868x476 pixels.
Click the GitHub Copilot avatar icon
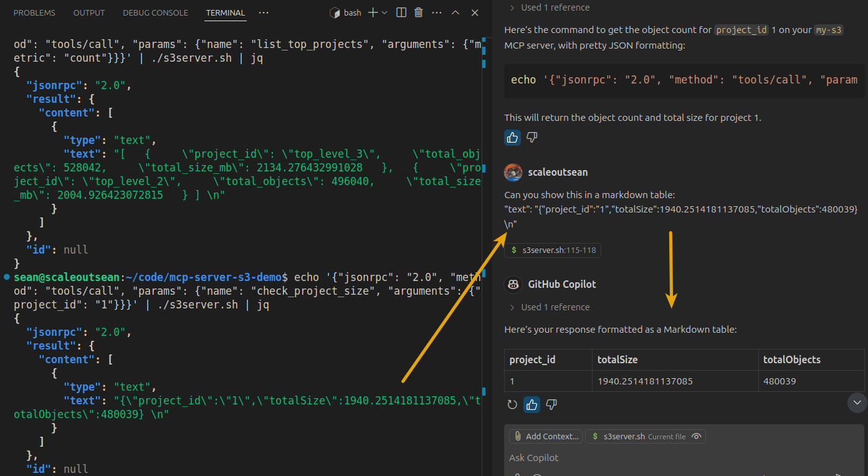(x=513, y=284)
